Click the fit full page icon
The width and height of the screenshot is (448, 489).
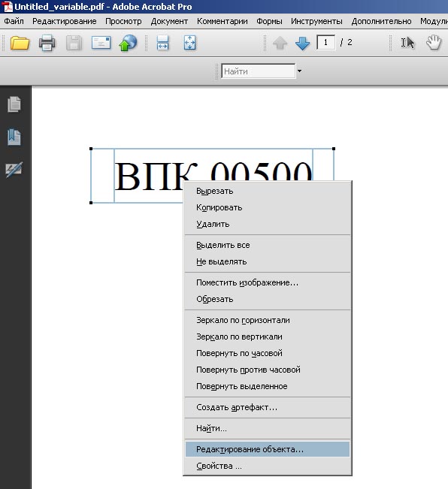(189, 43)
